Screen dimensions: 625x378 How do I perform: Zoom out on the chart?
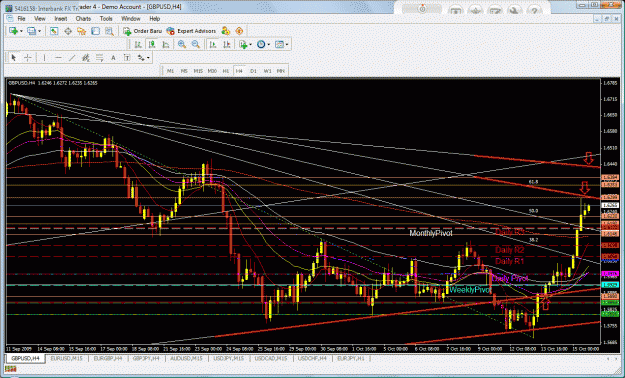point(196,45)
